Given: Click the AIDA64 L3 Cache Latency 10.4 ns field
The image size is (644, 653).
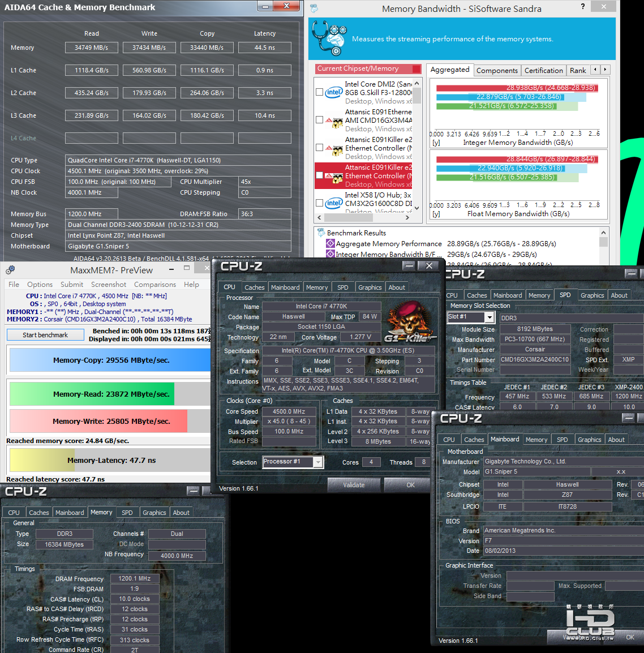Looking at the screenshot, I should coord(264,115).
